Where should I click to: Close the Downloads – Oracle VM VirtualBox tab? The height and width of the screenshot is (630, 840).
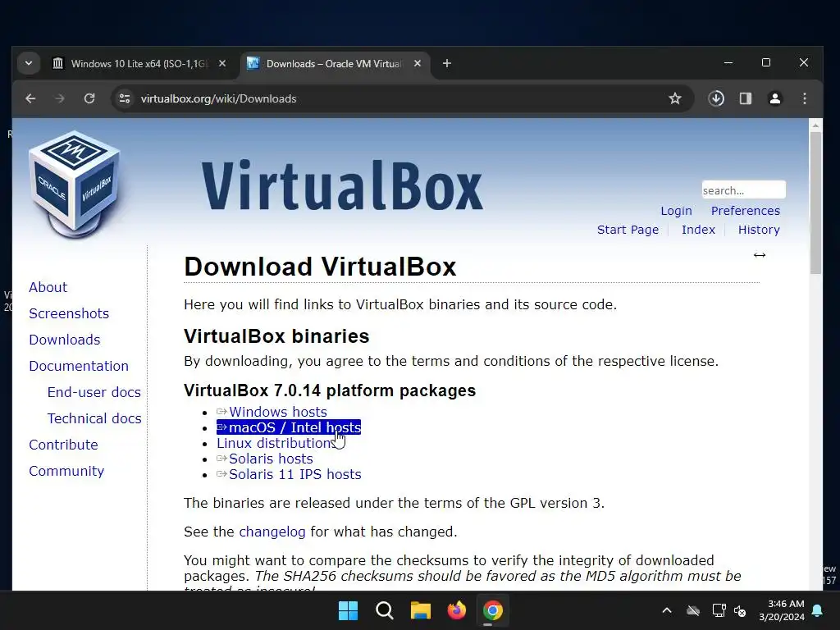coord(418,64)
